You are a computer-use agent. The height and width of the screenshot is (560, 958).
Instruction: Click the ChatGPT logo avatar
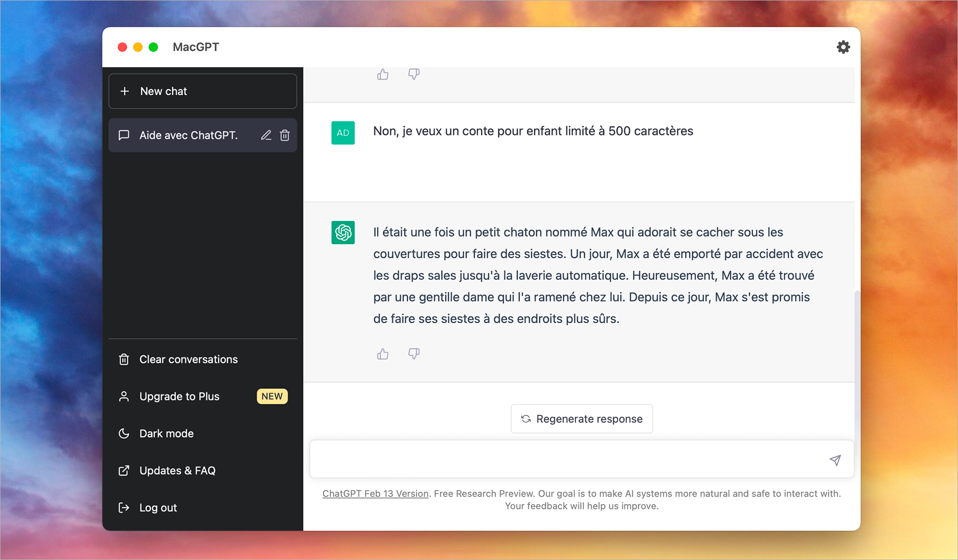tap(343, 232)
